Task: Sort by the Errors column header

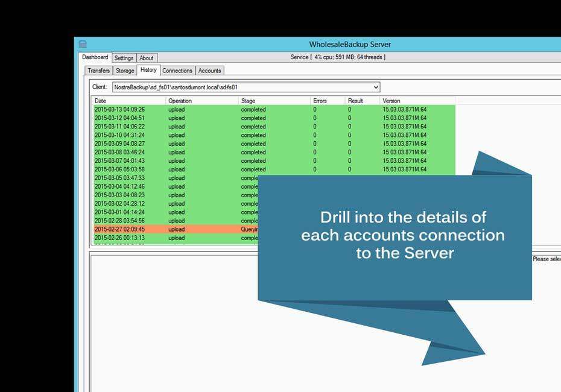Action: click(x=320, y=101)
